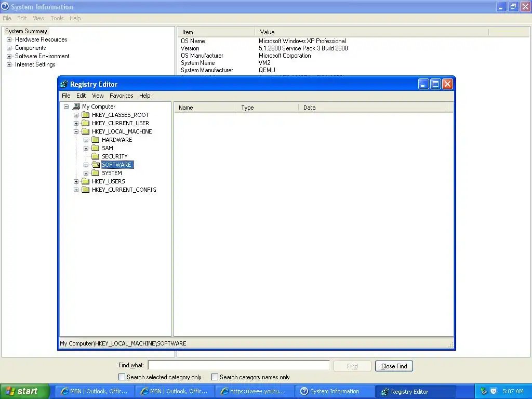Expand HKEY_USERS in registry tree
Screen dimensions: 532x399
(76, 181)
